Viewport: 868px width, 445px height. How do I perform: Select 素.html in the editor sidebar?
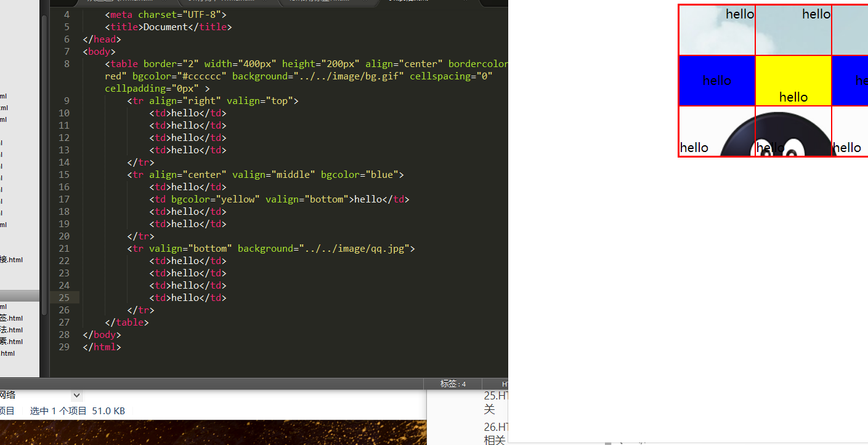(11, 342)
